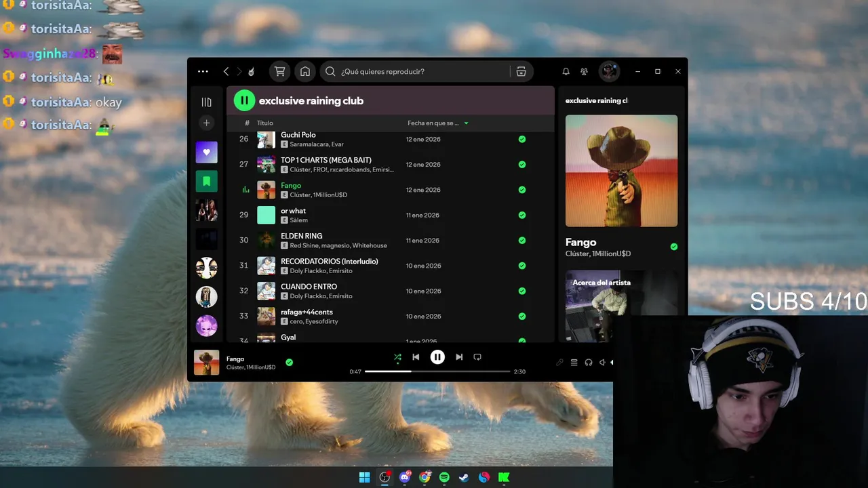Go forward with the right arrow
The width and height of the screenshot is (868, 488).
pyautogui.click(x=239, y=71)
